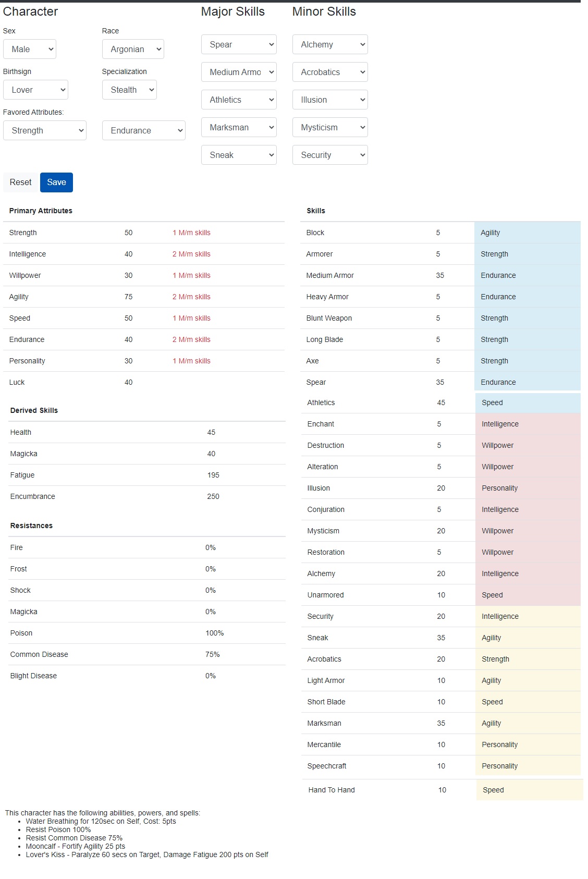
Task: Open the Alchemy minor skill dropdown
Action: 330,44
